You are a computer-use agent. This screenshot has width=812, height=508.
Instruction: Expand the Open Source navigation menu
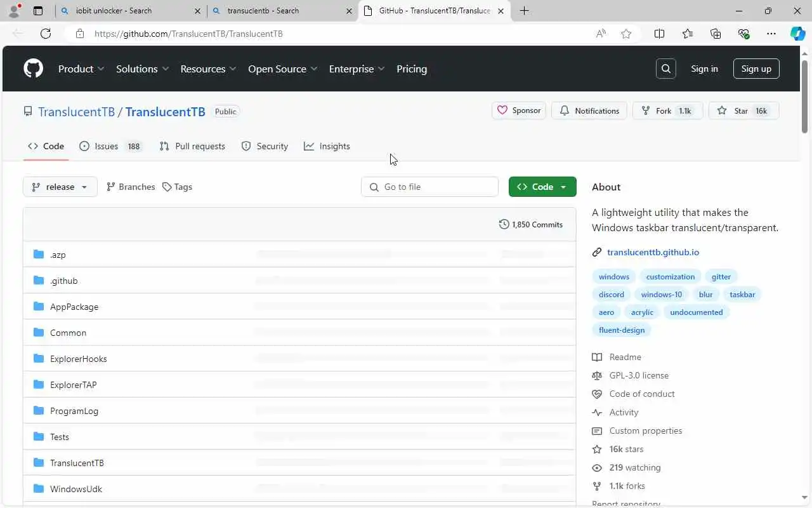point(282,69)
